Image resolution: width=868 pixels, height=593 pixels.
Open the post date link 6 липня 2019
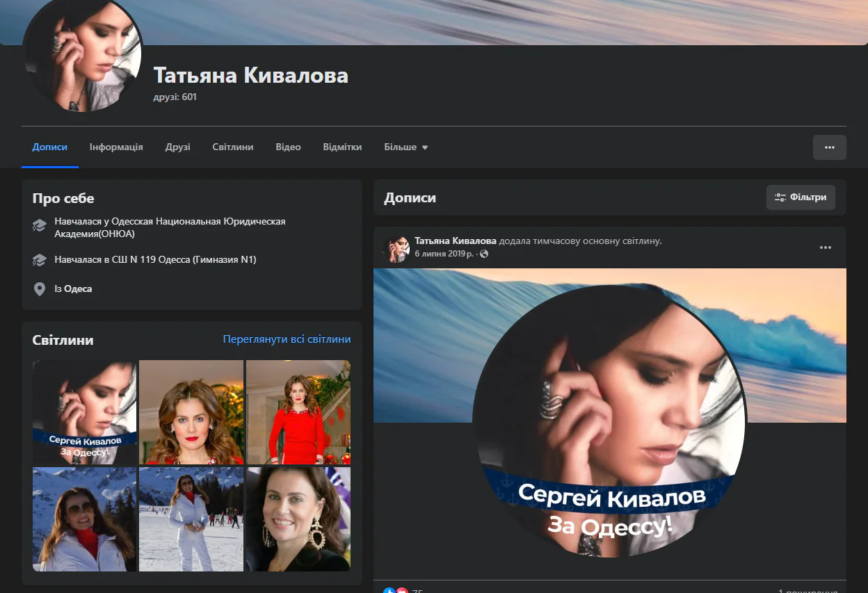tap(444, 254)
